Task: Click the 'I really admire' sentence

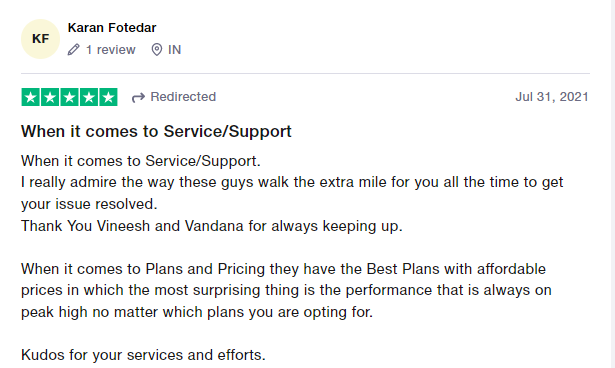Action: coord(292,193)
